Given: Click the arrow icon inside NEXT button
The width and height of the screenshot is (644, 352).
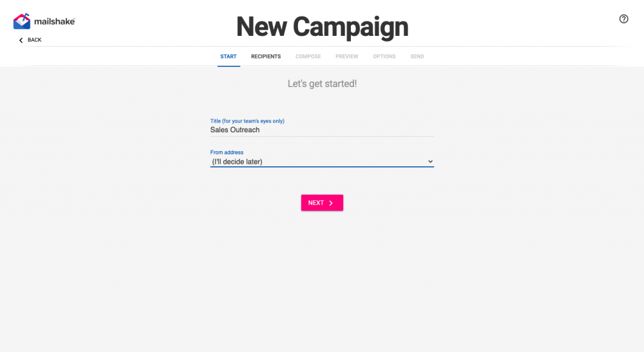Looking at the screenshot, I should (x=331, y=203).
